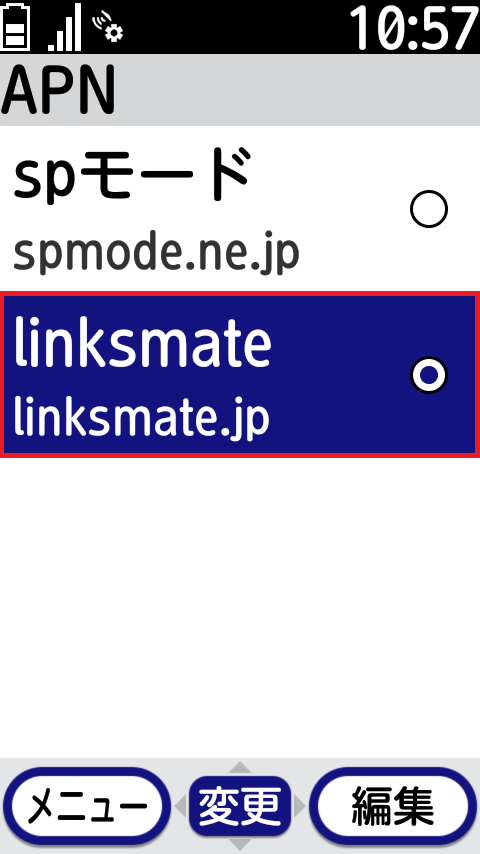This screenshot has width=480, height=854.
Task: Click the spモード name label
Action: pos(132,175)
